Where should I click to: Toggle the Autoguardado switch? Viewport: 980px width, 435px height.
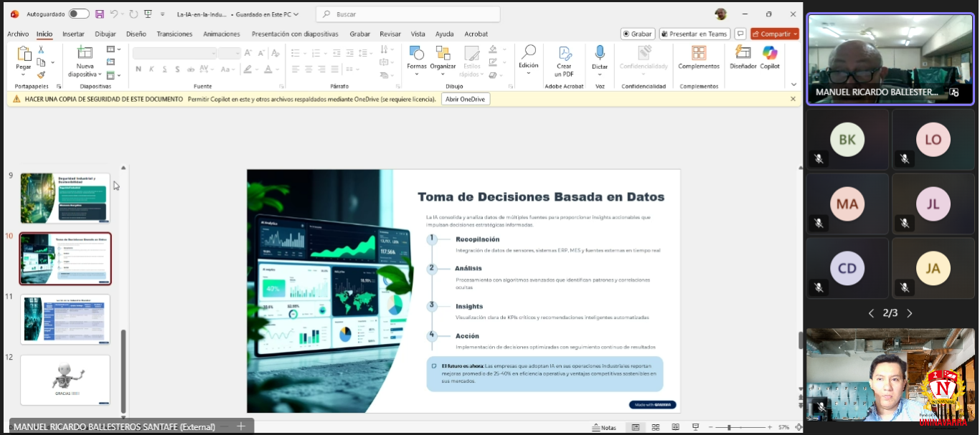79,14
